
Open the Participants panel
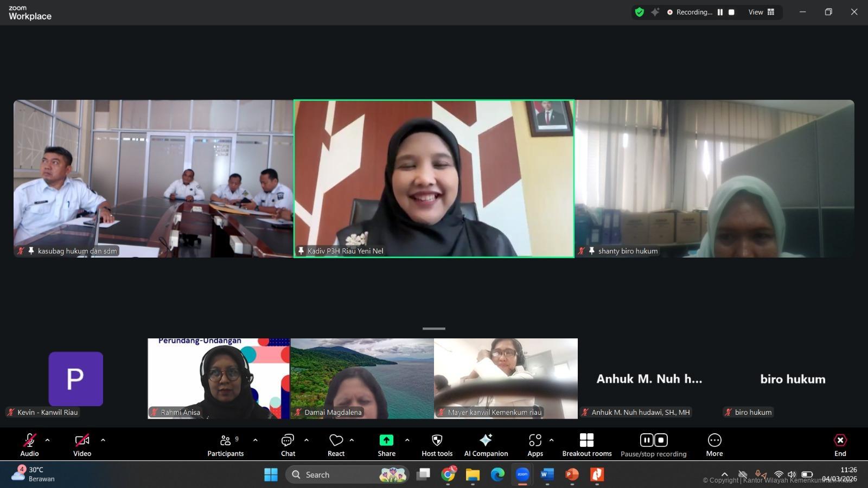pos(225,445)
